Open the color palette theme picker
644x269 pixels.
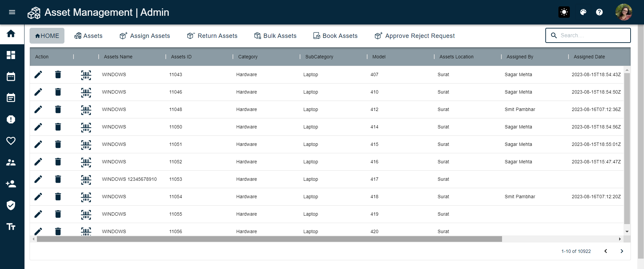[x=583, y=12]
